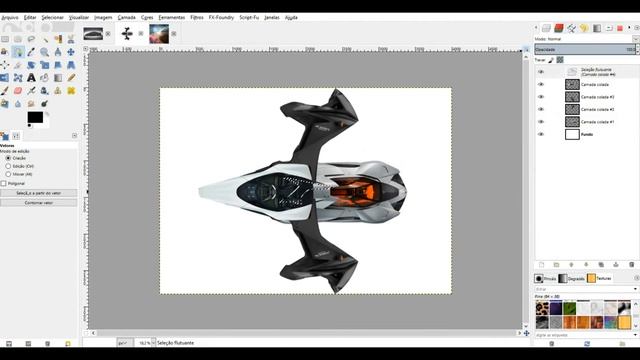Image resolution: width=640 pixels, height=360 pixels.
Task: Open patterns dock menu arrow
Action: click(637, 278)
